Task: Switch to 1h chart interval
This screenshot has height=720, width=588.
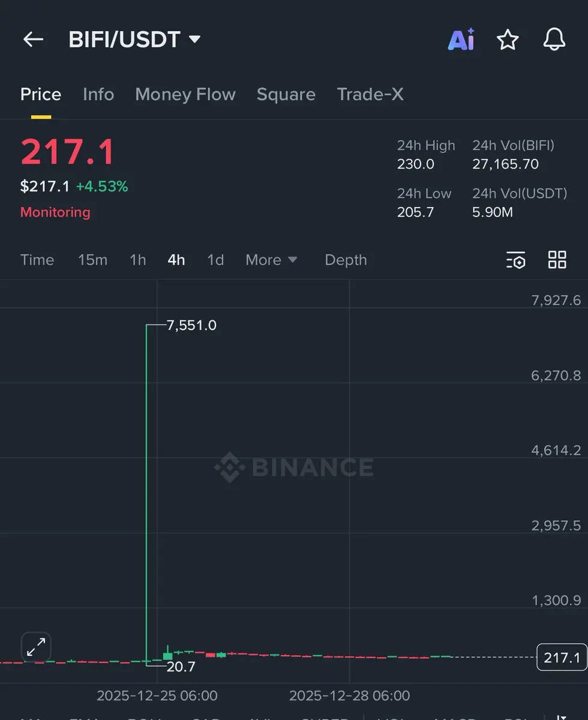Action: pyautogui.click(x=137, y=260)
